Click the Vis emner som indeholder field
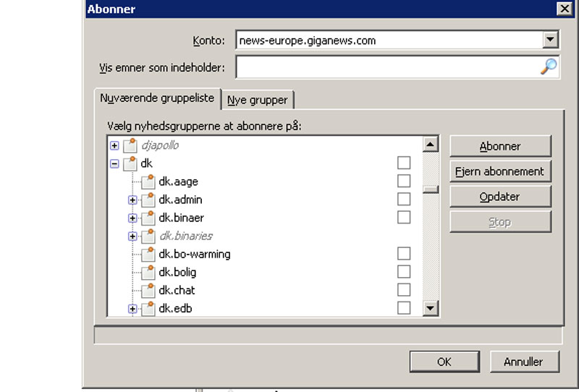Viewport: 579px width, 392px height. tap(387, 68)
